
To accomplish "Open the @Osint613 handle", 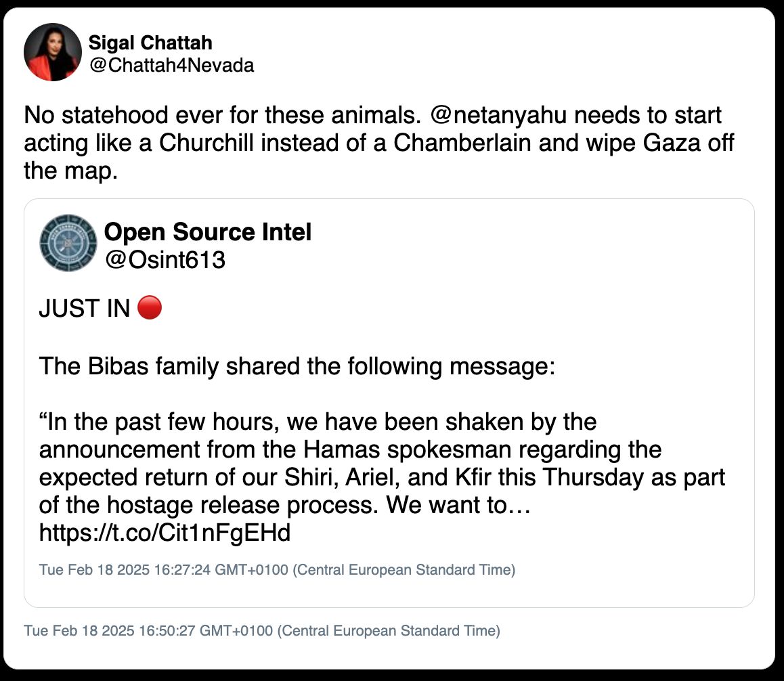I will (165, 259).
